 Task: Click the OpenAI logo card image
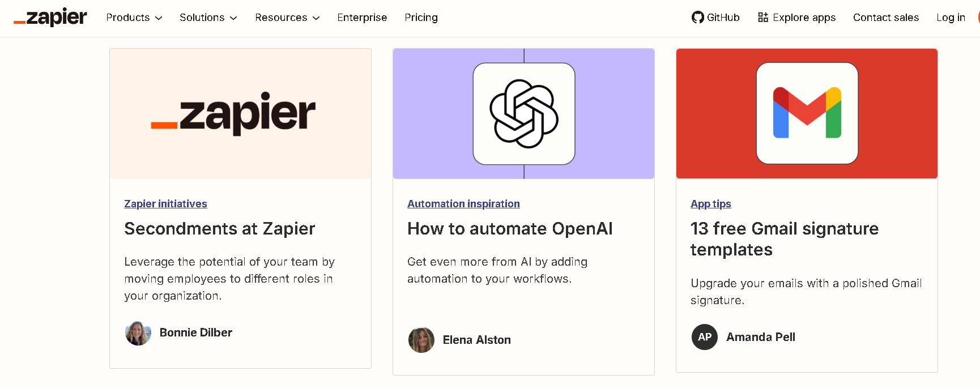click(x=523, y=114)
